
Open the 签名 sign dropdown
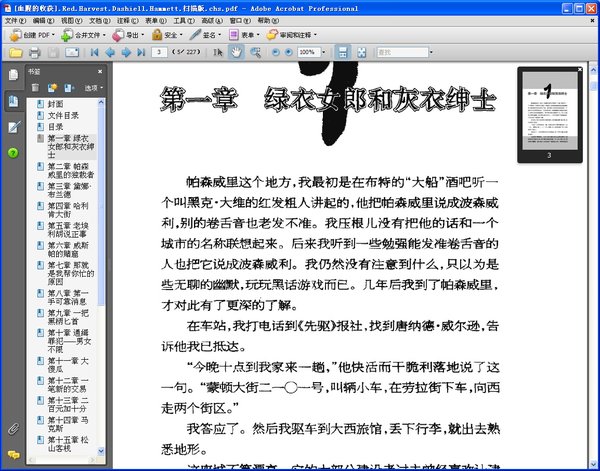[205, 35]
